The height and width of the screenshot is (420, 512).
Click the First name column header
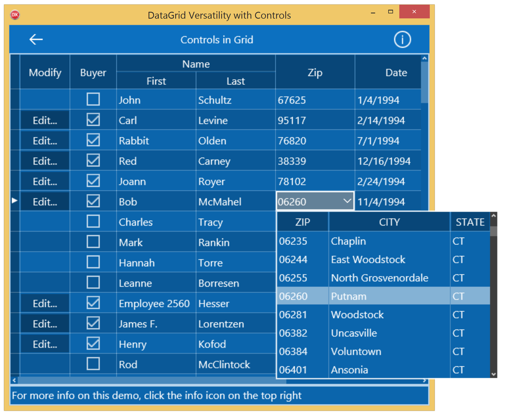tap(156, 81)
